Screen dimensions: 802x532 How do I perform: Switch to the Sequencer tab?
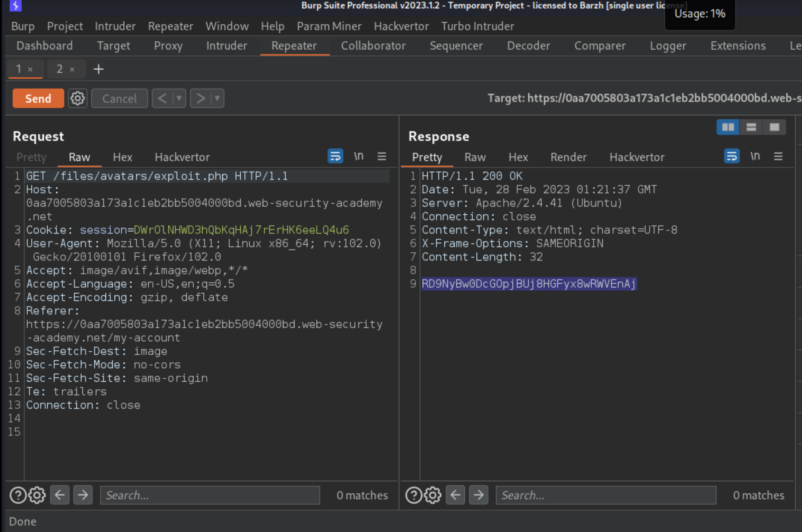point(456,46)
